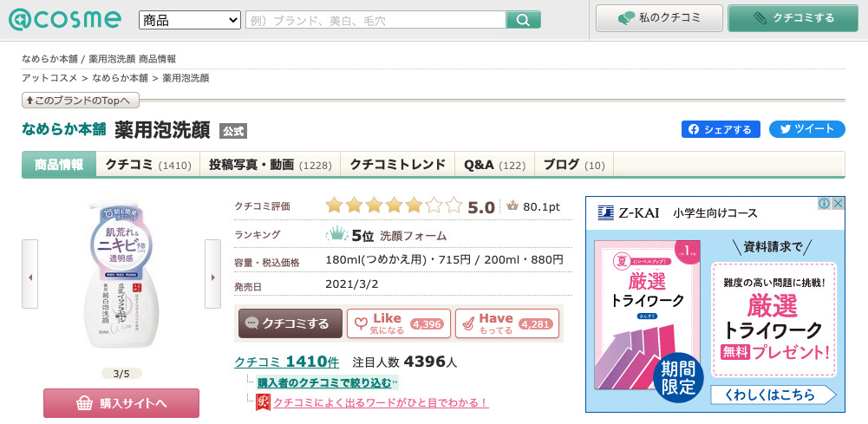Follow the なめらか本舗 breadcrumb link
This screenshot has height=424, width=868.
point(121,78)
